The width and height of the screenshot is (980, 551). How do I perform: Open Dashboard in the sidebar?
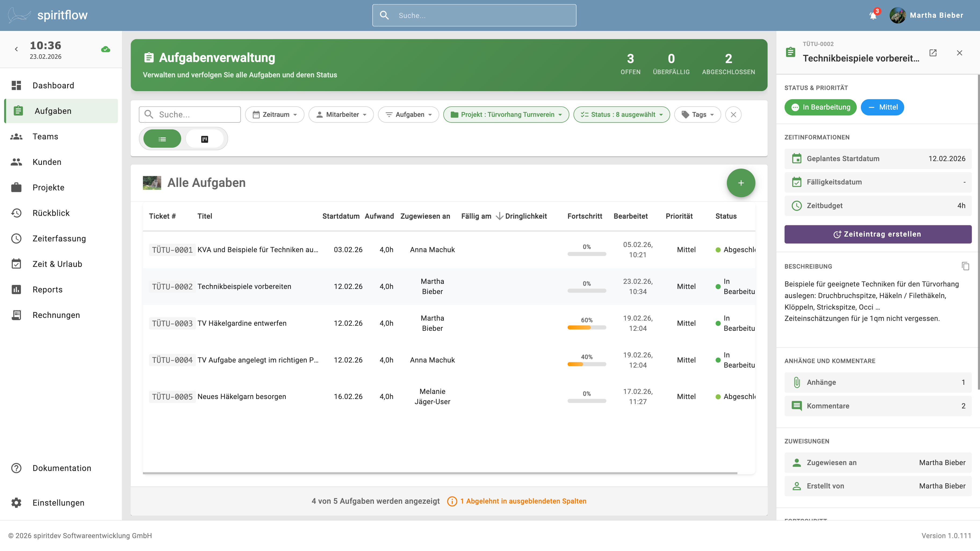tap(61, 86)
